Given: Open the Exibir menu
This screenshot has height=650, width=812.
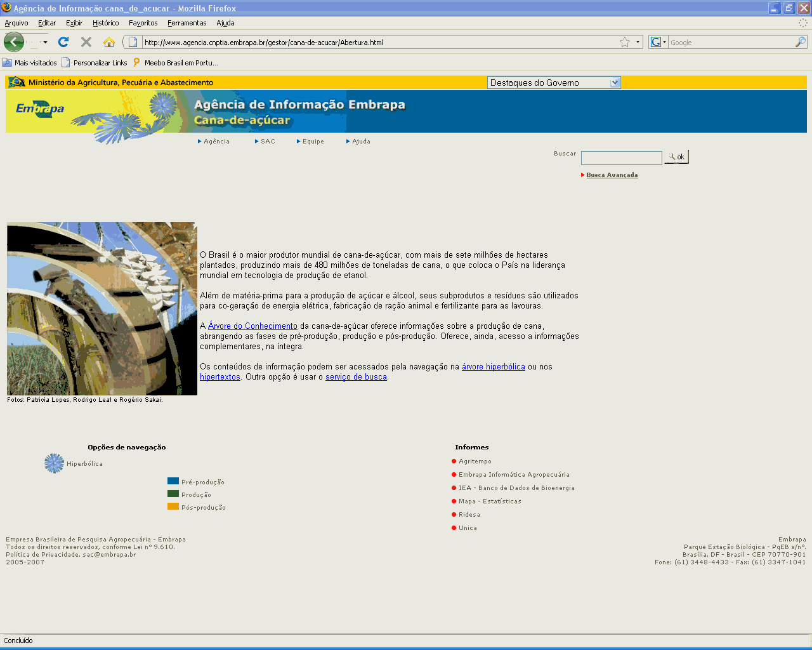Looking at the screenshot, I should coord(74,23).
